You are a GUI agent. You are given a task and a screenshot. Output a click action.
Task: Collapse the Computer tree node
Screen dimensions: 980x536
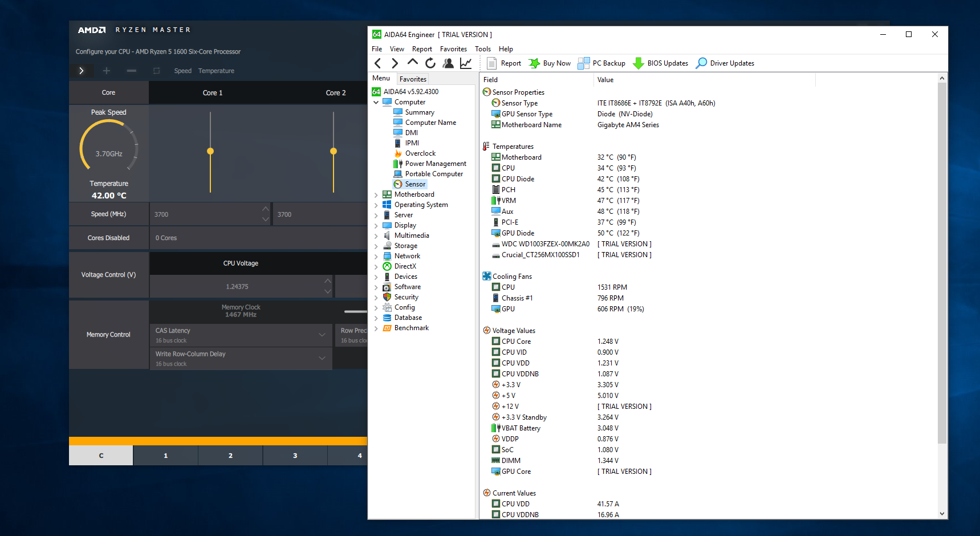click(x=376, y=103)
